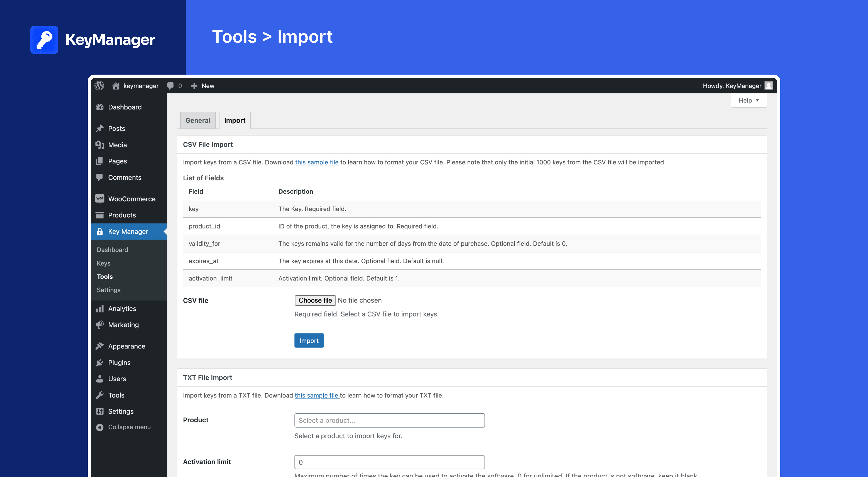This screenshot has height=477, width=868.
Task: Open the WooCommerce menu label
Action: (132, 199)
